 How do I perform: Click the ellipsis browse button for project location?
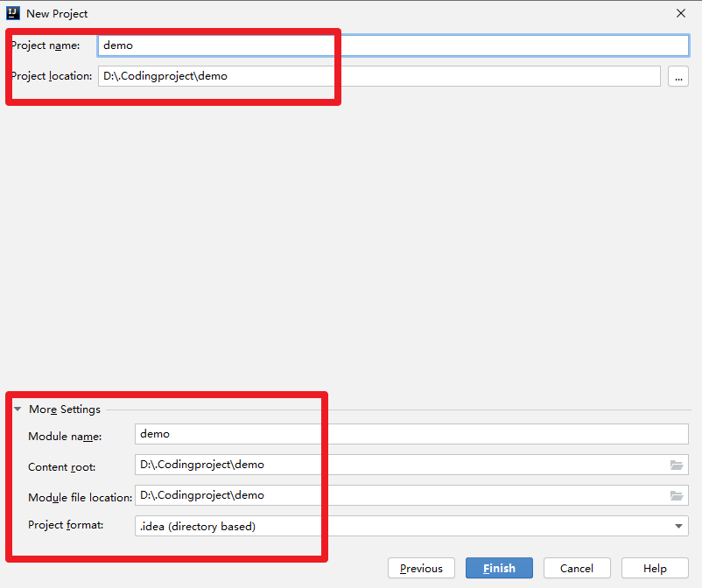[x=678, y=76]
